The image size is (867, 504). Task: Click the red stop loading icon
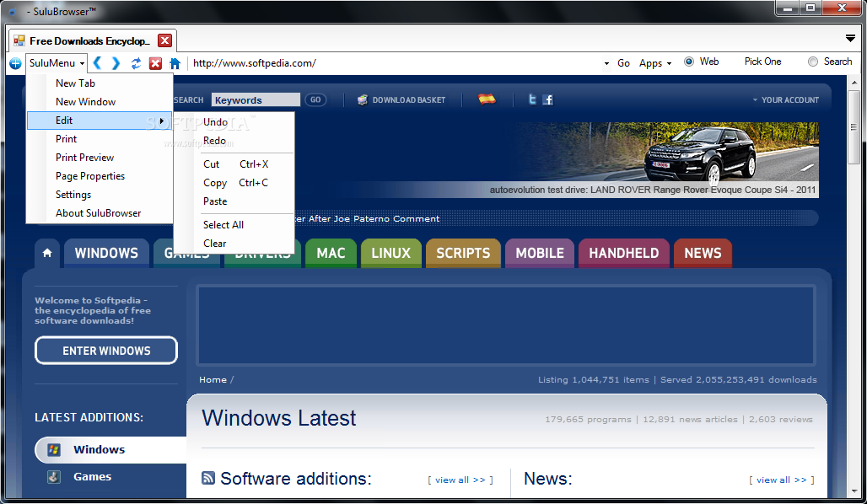[x=155, y=63]
